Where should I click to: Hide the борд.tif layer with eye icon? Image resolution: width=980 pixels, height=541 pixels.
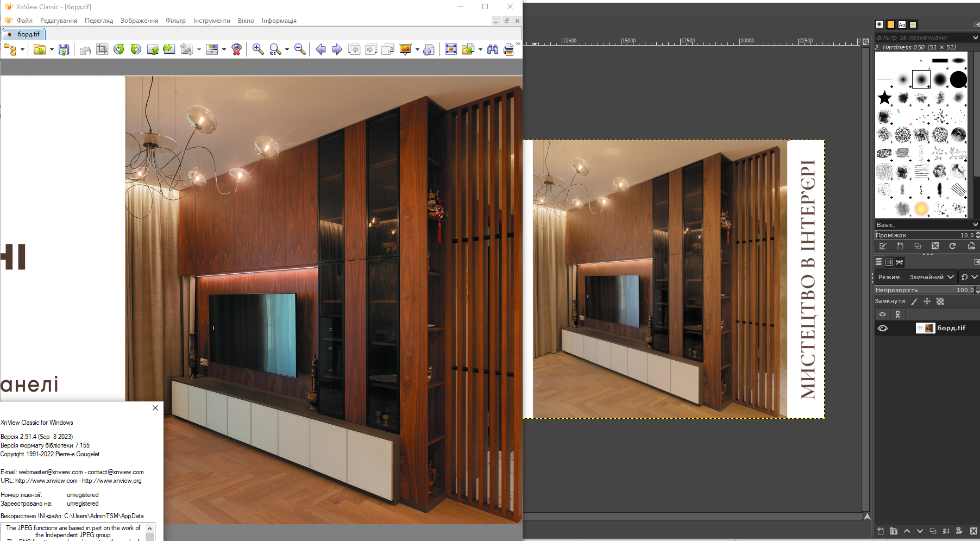pos(883,328)
